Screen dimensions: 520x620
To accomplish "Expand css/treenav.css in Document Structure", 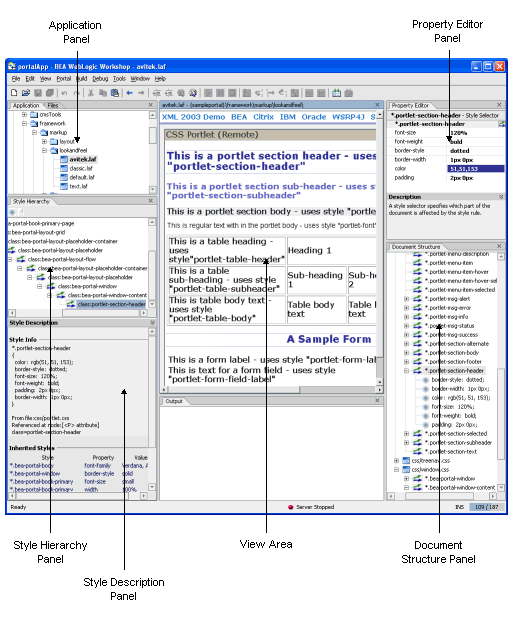I will click(396, 461).
